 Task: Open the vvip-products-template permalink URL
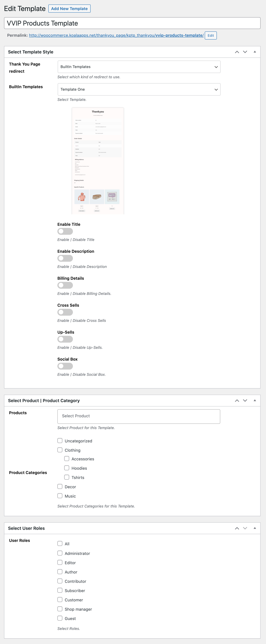[x=116, y=35]
